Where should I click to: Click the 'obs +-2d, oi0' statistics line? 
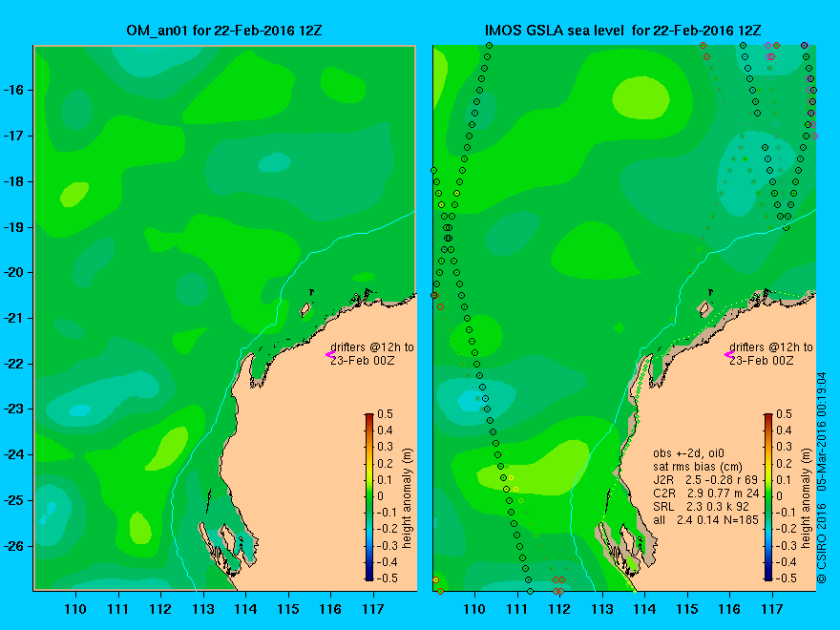(689, 453)
